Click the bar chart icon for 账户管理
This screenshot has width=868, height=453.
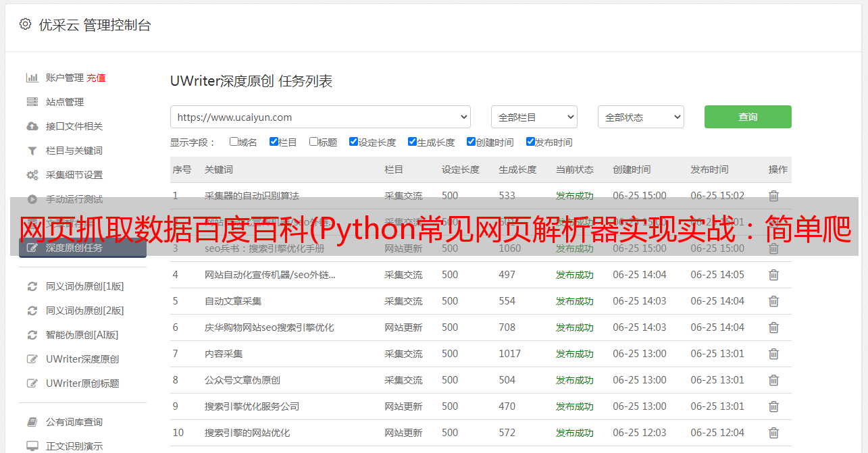click(x=32, y=78)
